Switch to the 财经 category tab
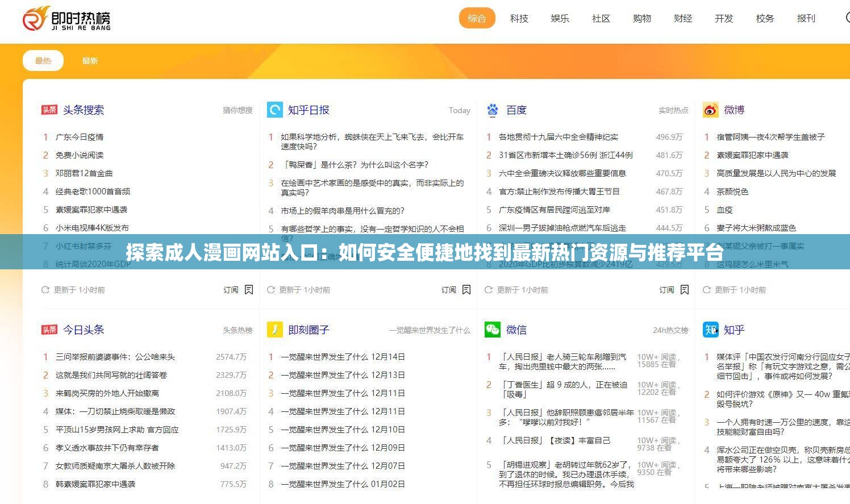 click(682, 18)
